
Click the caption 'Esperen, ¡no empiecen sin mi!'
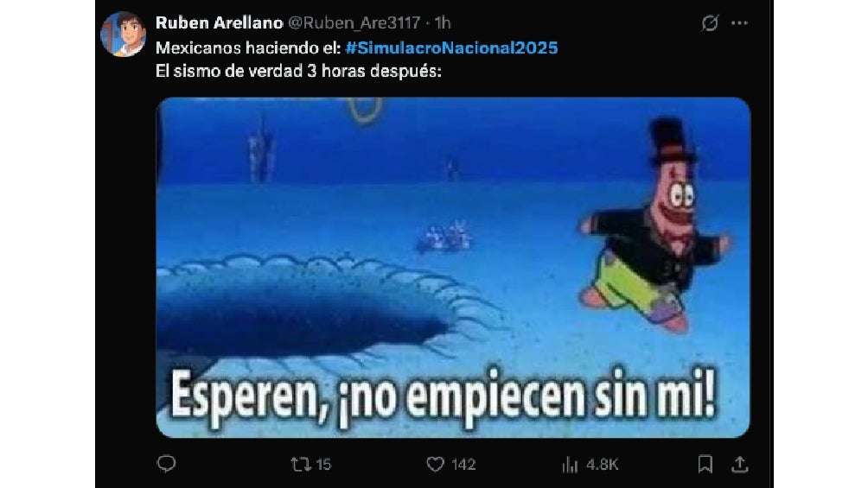pyautogui.click(x=444, y=396)
